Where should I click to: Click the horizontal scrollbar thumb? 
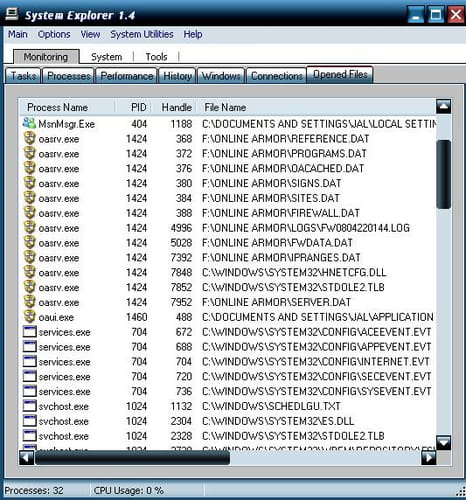coord(132,457)
